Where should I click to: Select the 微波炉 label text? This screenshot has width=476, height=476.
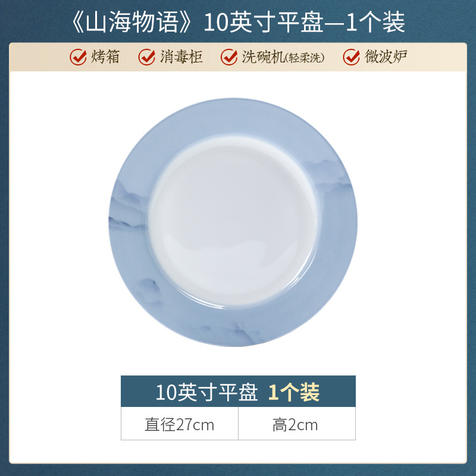click(386, 57)
